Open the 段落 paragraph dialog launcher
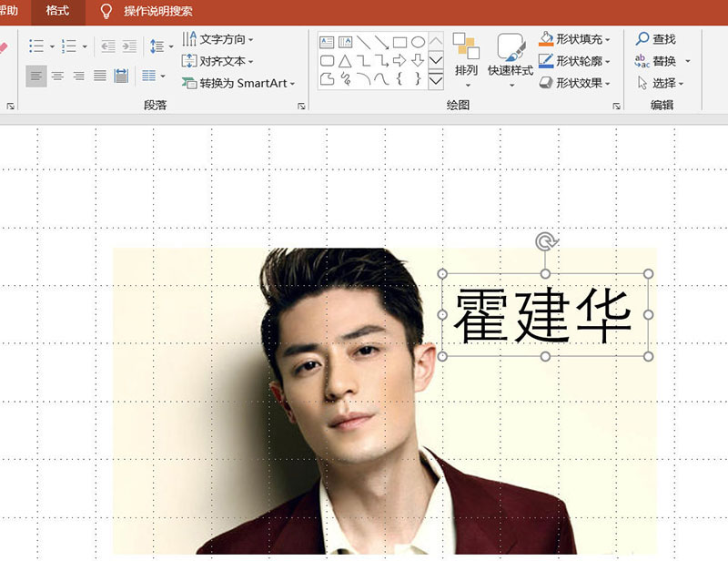 tap(301, 106)
